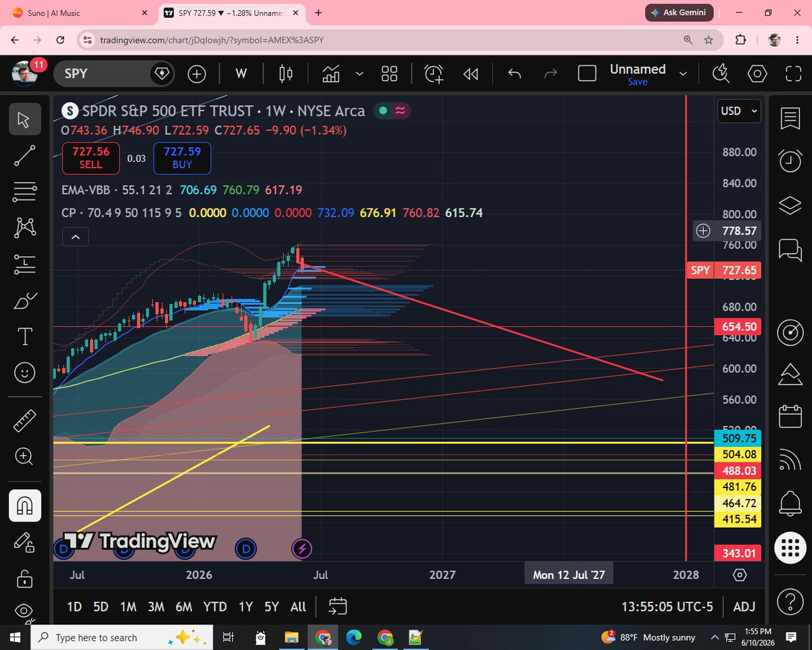Open the quick search lightning icon
Viewport: 812px width, 650px height.
click(x=721, y=74)
